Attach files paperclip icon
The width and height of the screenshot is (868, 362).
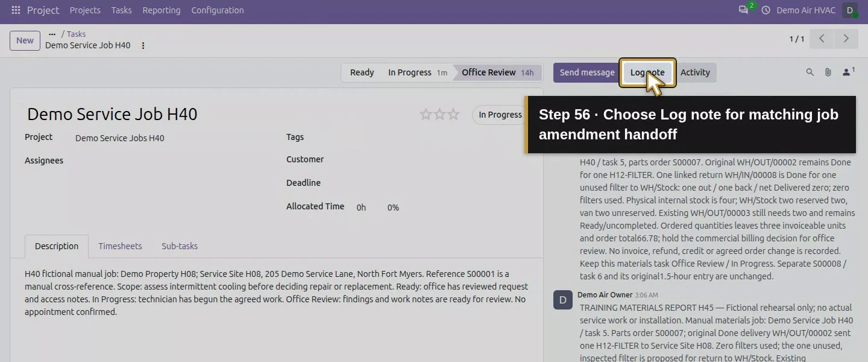tap(828, 72)
